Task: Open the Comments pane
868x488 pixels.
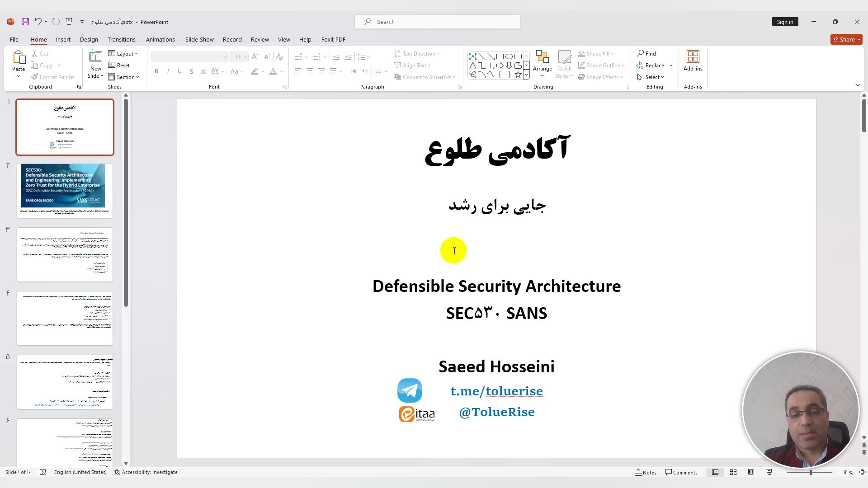Action: [681, 472]
